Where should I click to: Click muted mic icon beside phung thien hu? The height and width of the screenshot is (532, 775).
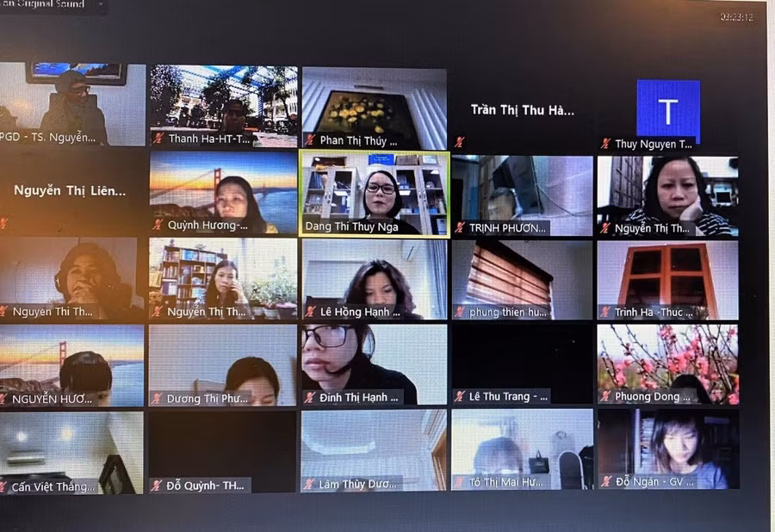click(460, 312)
